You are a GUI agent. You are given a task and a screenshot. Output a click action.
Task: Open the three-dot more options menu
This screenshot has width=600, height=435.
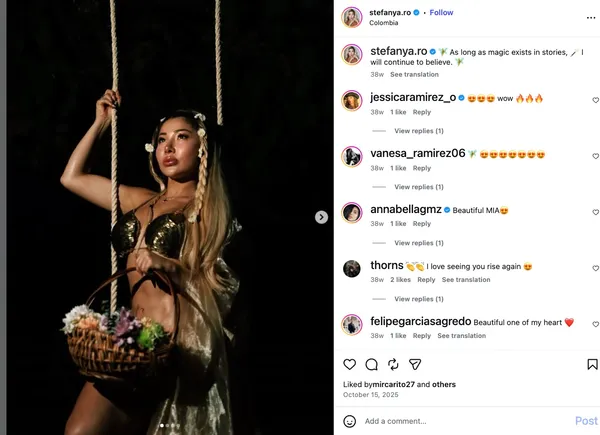coord(591,18)
